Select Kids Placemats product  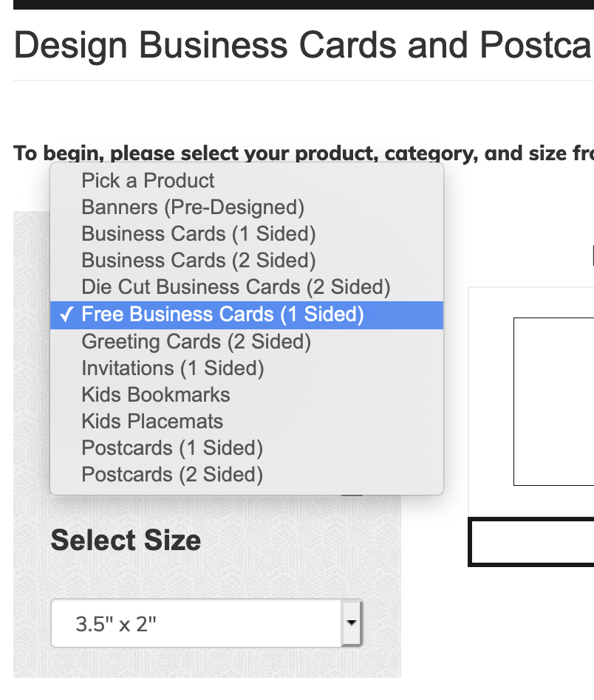(247, 422)
